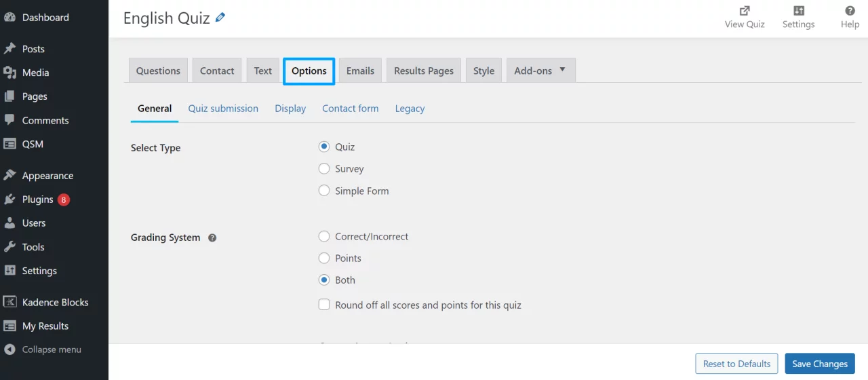Click the Users person icon
This screenshot has width=868, height=380.
pos(10,223)
